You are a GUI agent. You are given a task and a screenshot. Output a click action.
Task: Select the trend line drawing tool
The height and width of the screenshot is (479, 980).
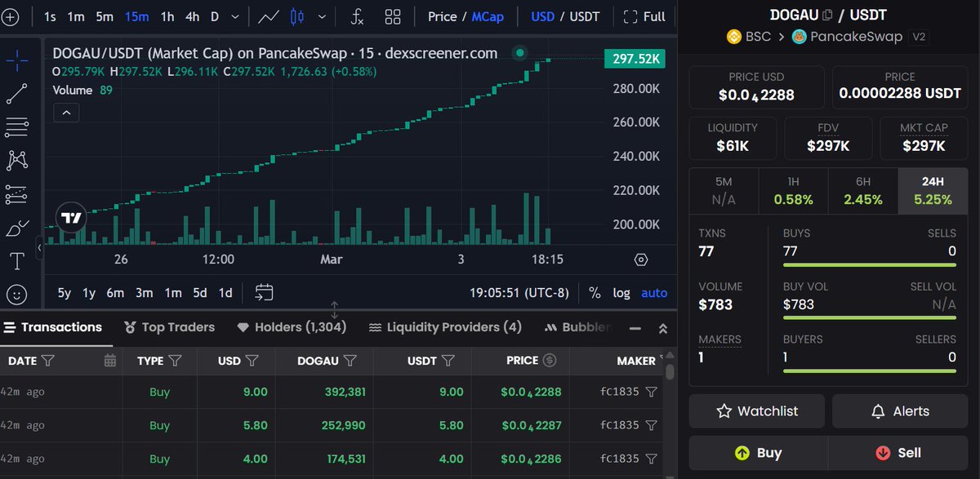tap(17, 93)
